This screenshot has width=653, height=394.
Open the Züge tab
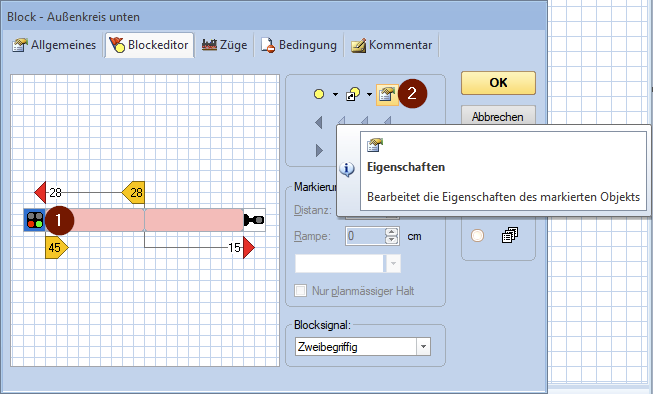point(224,45)
